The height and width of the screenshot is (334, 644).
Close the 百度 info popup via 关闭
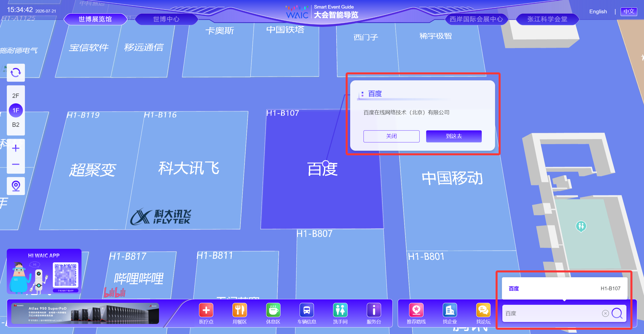tap(391, 136)
